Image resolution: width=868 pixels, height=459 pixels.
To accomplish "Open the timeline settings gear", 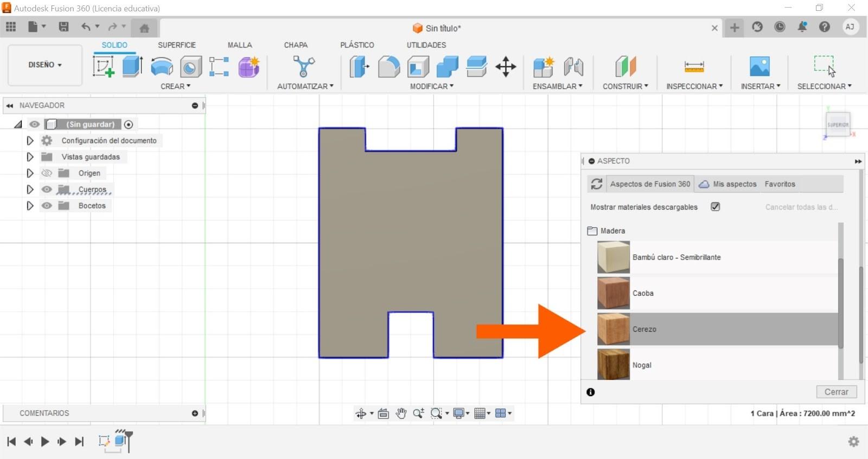I will coord(853,442).
